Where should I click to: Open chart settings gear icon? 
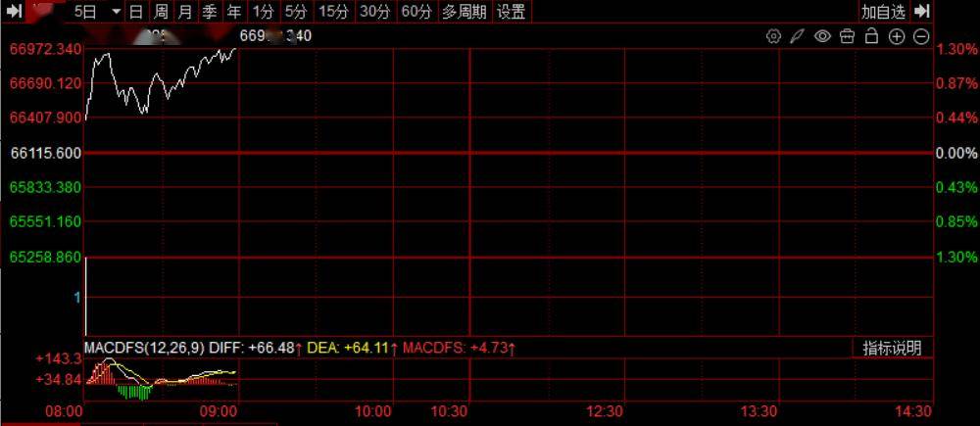pos(773,36)
